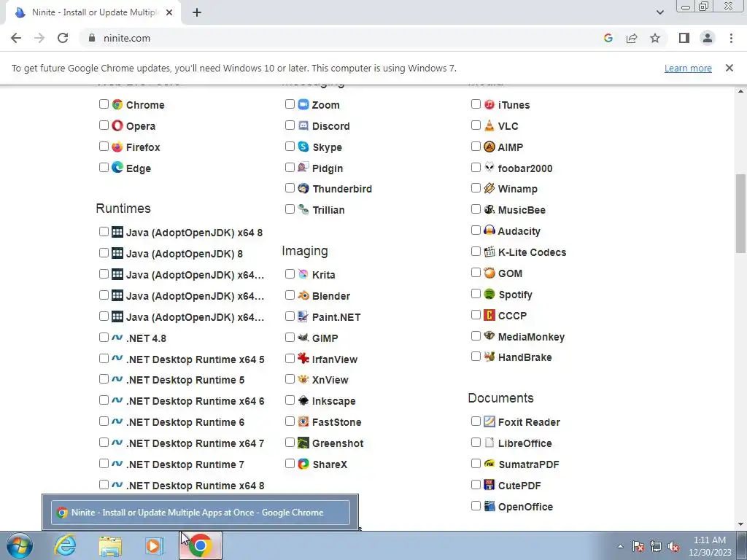Click the OpenOffice label
Screen dimensions: 747x560
point(525,507)
